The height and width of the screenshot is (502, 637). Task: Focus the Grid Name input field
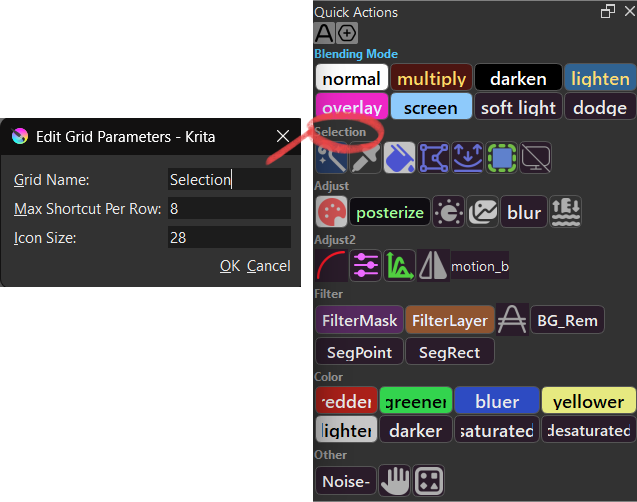[229, 179]
